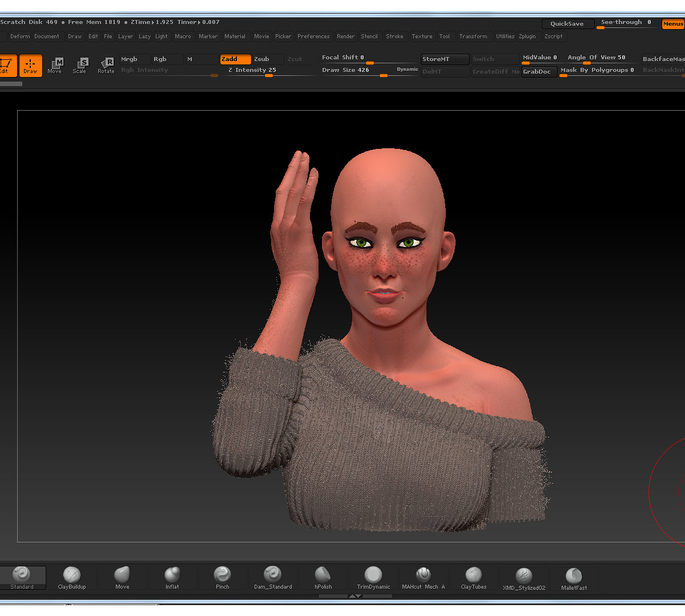Click the StoreMT button
The width and height of the screenshot is (685, 616).
445,59
